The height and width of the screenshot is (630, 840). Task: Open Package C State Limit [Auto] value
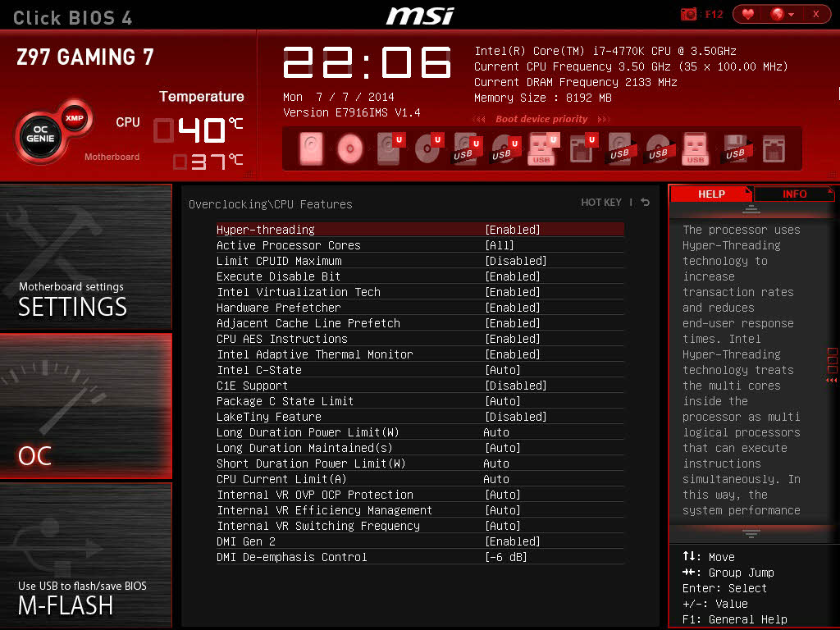click(503, 401)
